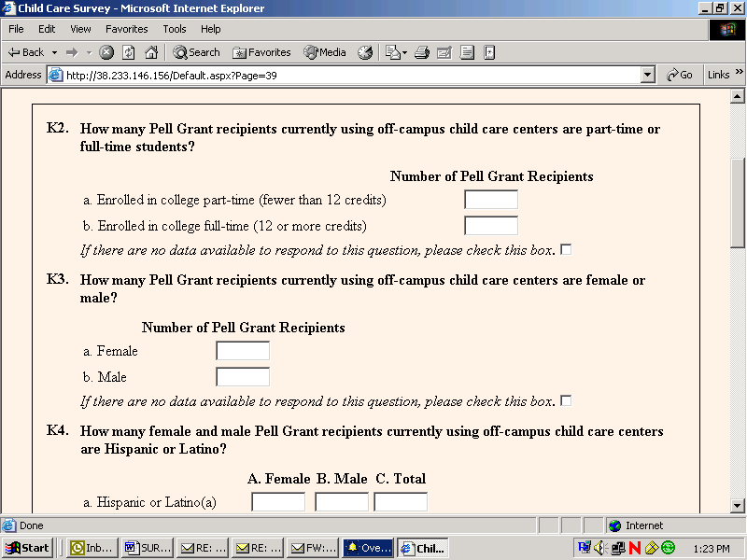747x560 pixels.
Task: Print the page with the printer icon
Action: click(x=422, y=52)
